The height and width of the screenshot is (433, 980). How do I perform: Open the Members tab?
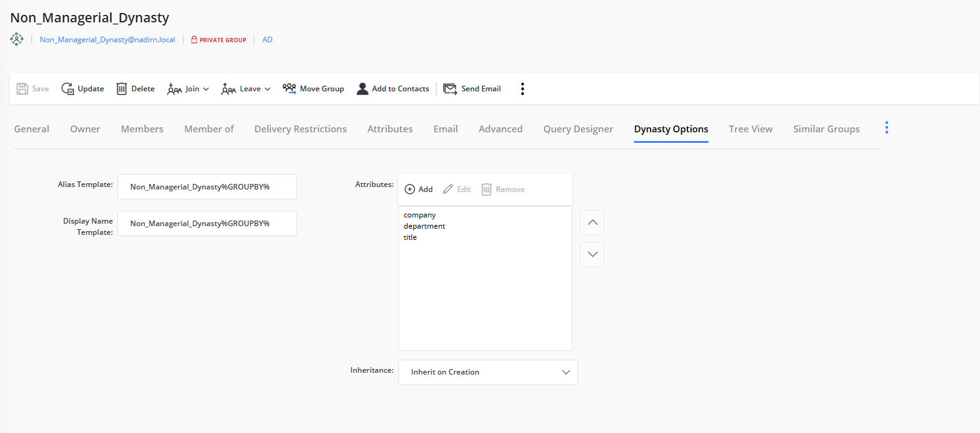pyautogui.click(x=142, y=129)
